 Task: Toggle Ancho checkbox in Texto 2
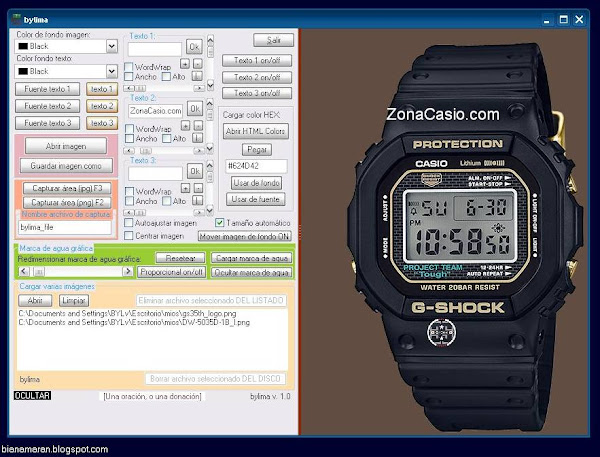[129, 138]
